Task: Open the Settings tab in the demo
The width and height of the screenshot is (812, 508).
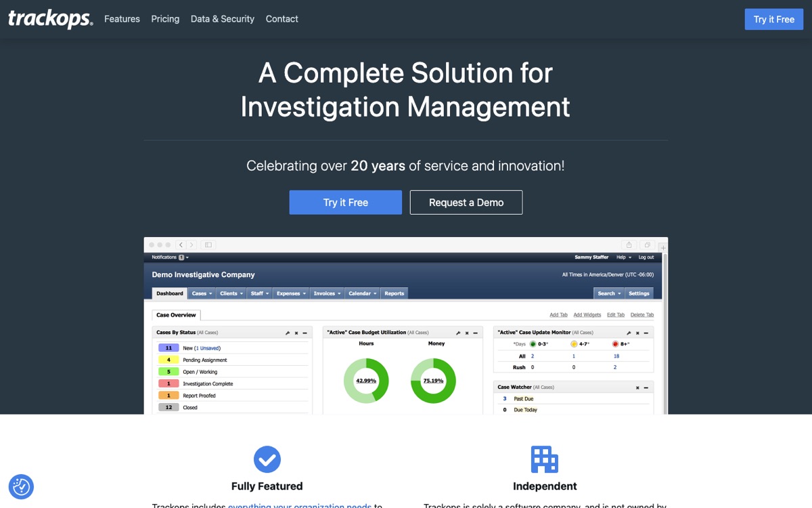Action: coord(639,293)
